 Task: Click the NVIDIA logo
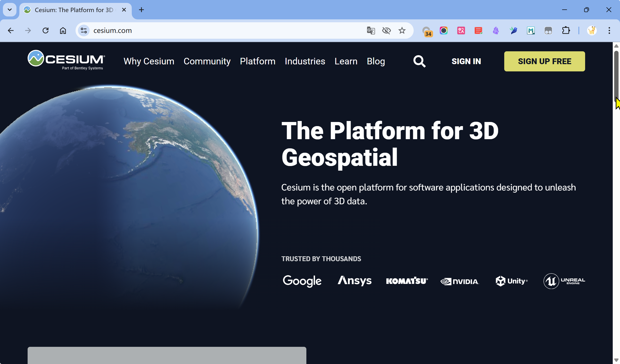(x=460, y=281)
